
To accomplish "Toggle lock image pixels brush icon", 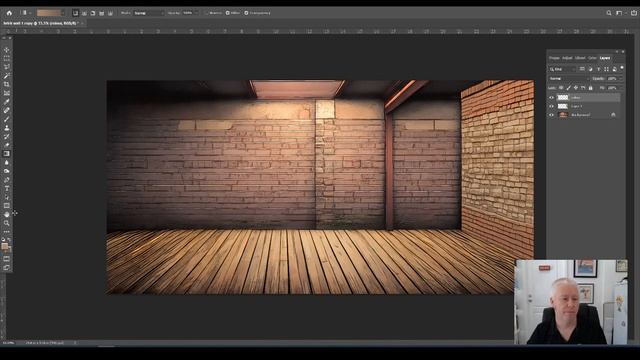I will click(x=569, y=88).
